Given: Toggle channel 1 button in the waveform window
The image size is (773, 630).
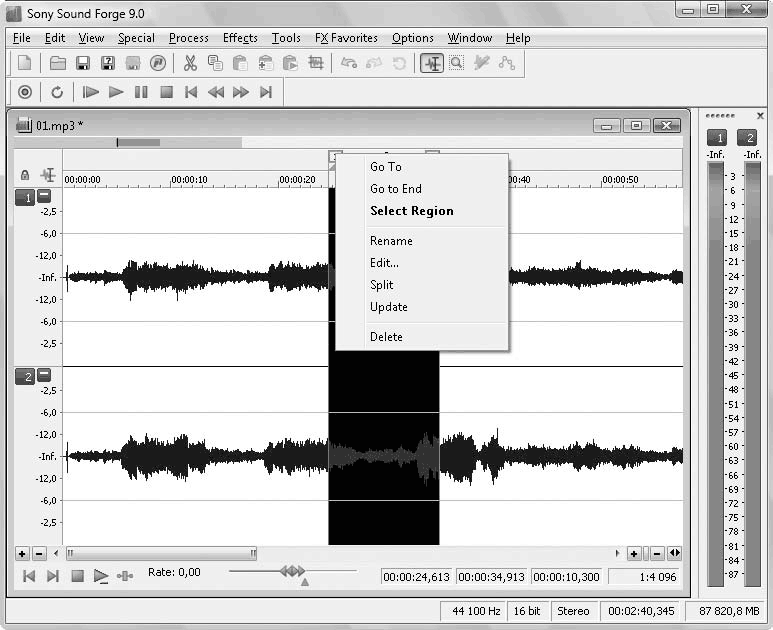Looking at the screenshot, I should 24,197.
